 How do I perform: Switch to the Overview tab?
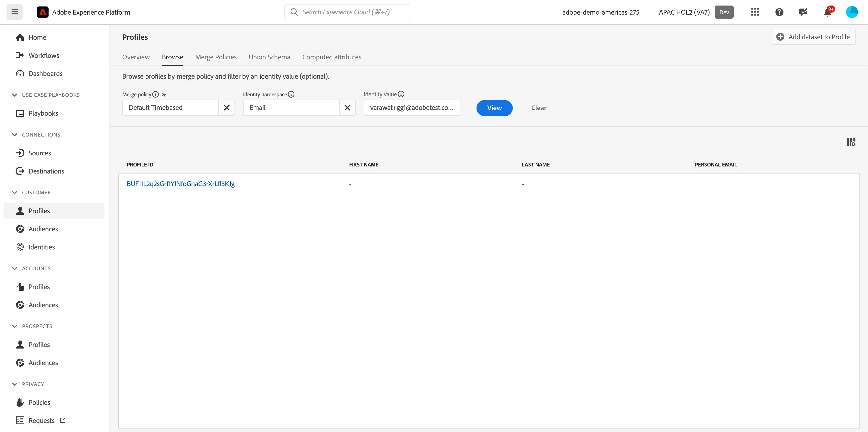pyautogui.click(x=136, y=57)
